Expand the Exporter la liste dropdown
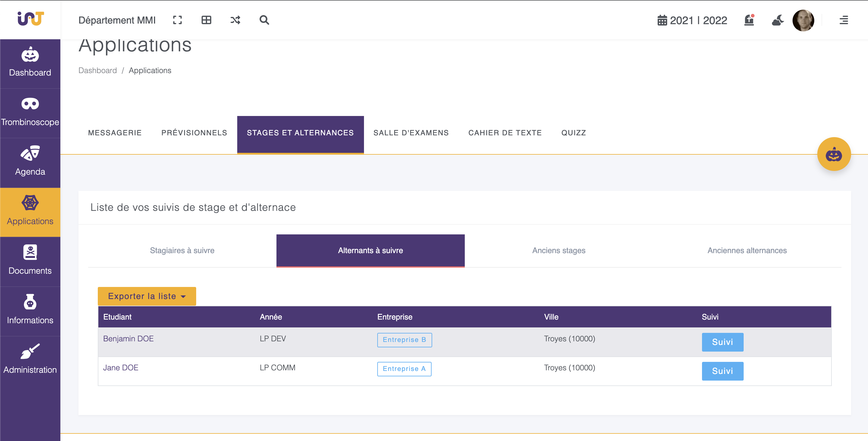 click(x=147, y=296)
